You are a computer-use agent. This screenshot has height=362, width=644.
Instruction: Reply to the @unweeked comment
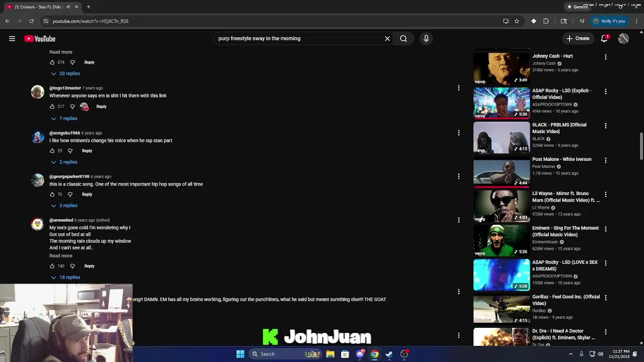[89, 266]
